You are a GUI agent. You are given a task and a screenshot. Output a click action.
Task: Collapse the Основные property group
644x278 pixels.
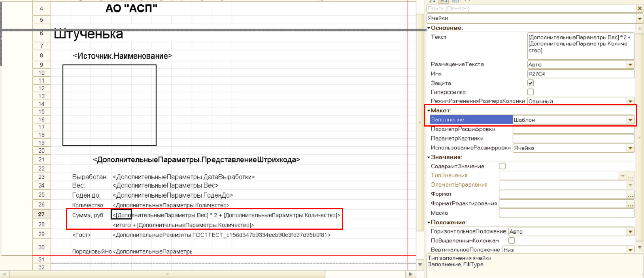[x=429, y=28]
